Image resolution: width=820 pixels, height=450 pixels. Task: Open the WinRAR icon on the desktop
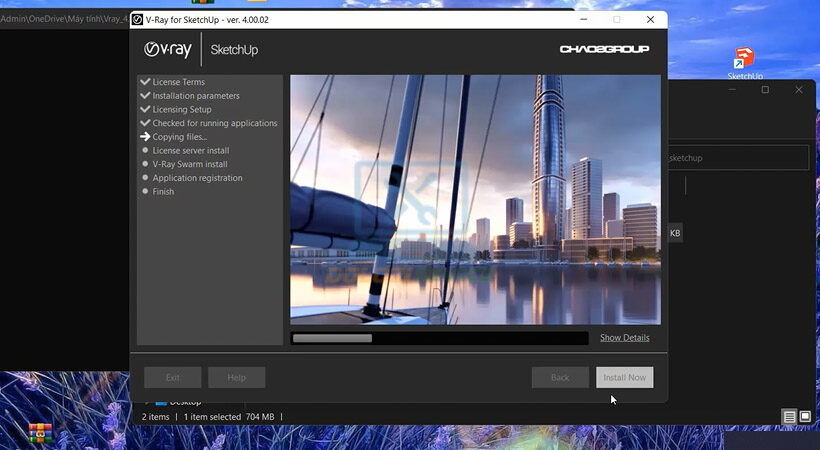40,434
